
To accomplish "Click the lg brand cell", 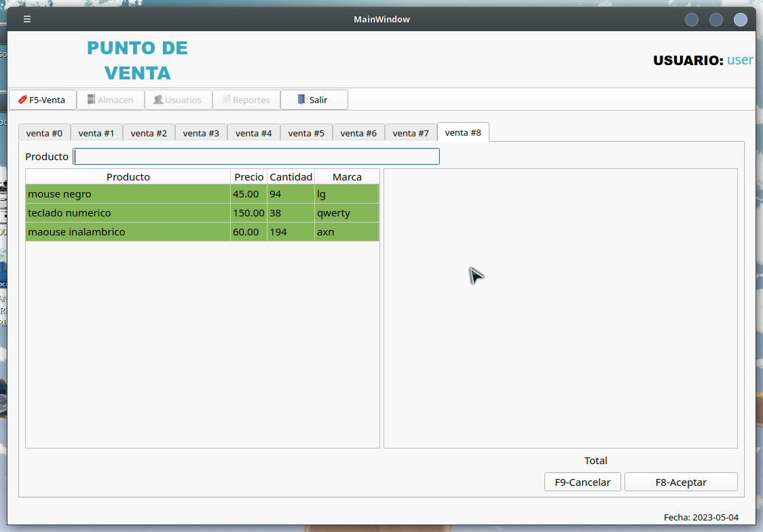I will click(x=347, y=194).
